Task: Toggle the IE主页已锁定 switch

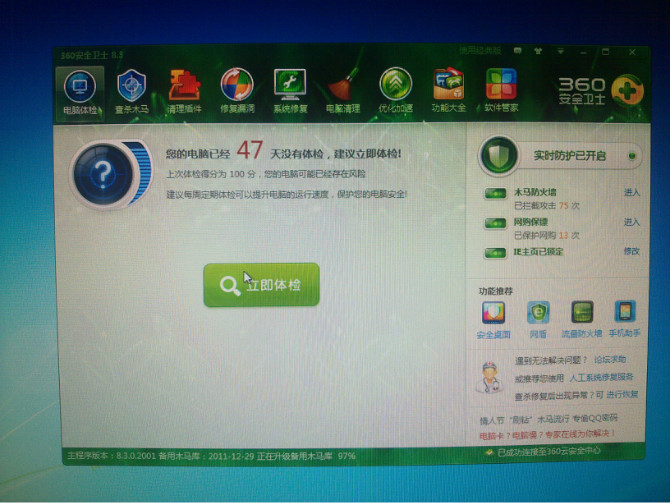Action: click(495, 252)
